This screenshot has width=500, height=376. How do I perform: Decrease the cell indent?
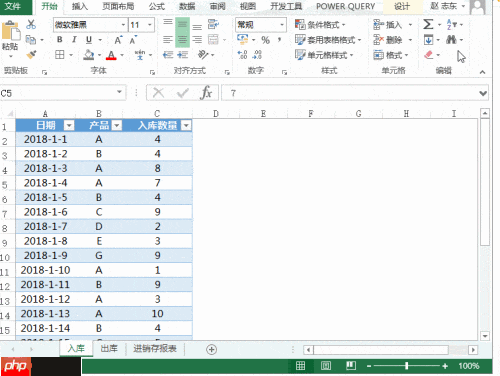tap(168, 55)
